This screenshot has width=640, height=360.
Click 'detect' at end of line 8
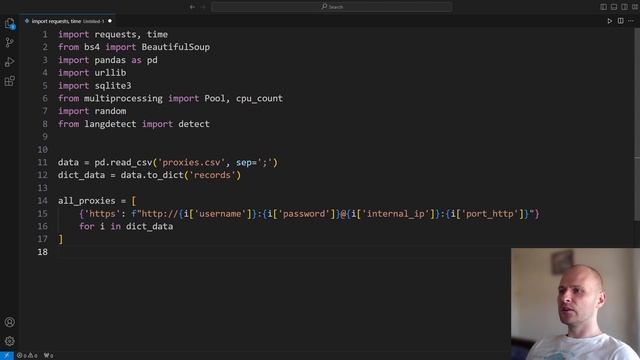point(194,124)
